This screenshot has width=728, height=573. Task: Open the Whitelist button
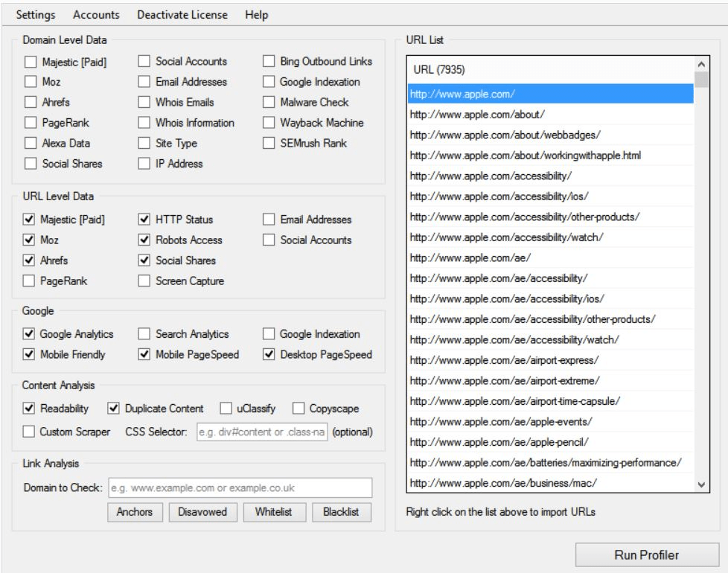274,512
